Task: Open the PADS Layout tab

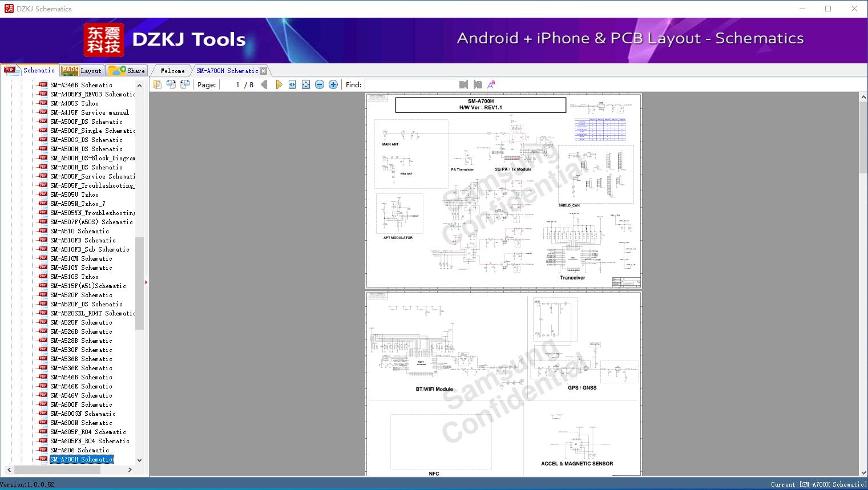Action: (82, 71)
